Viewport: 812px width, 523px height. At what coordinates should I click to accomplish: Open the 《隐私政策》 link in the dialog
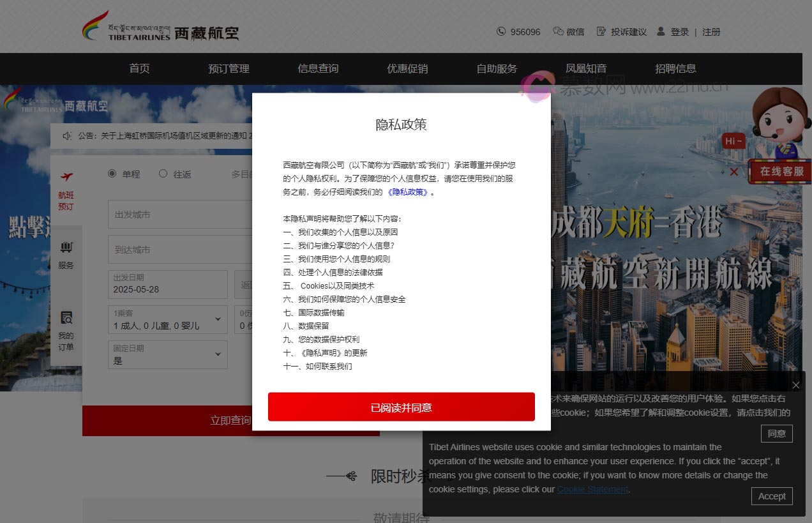pos(409,192)
